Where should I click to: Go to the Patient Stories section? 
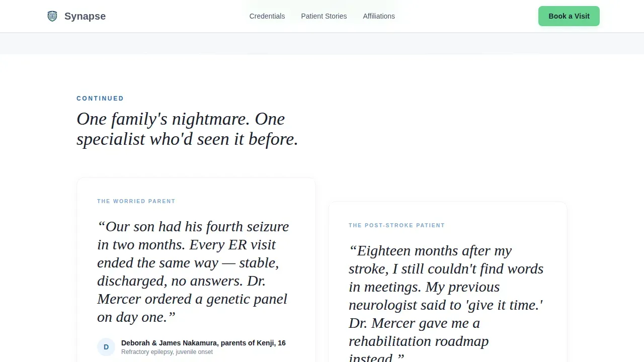coord(324,16)
